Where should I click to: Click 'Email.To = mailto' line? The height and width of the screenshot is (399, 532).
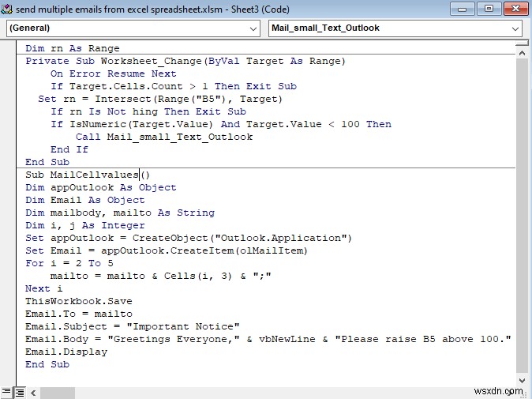[x=79, y=314]
